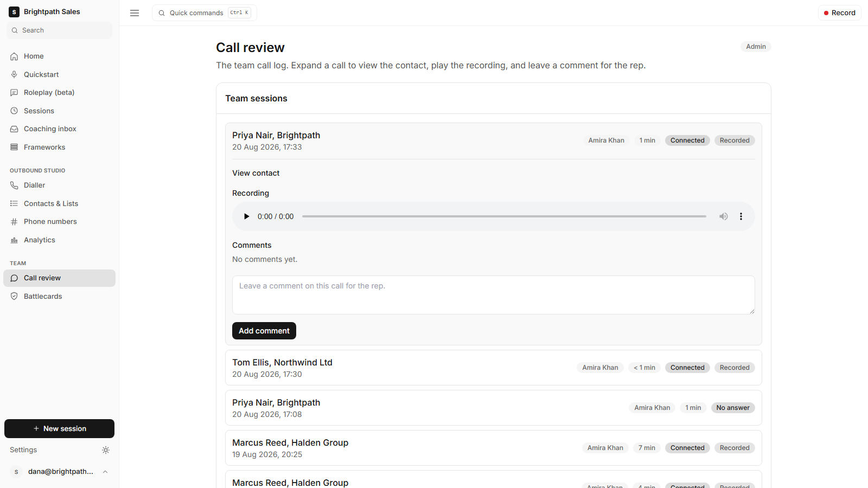Toggle the light/dark theme sun icon
The height and width of the screenshot is (488, 868).
(106, 450)
